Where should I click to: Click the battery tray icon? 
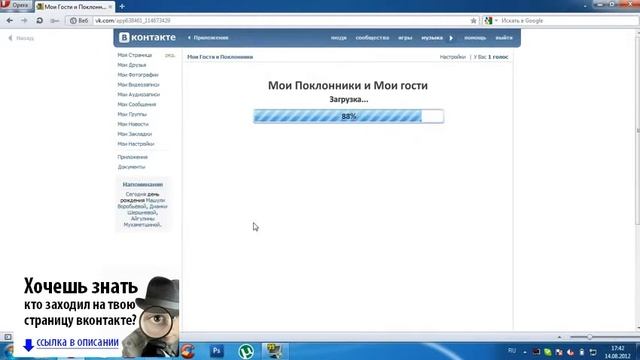582,352
